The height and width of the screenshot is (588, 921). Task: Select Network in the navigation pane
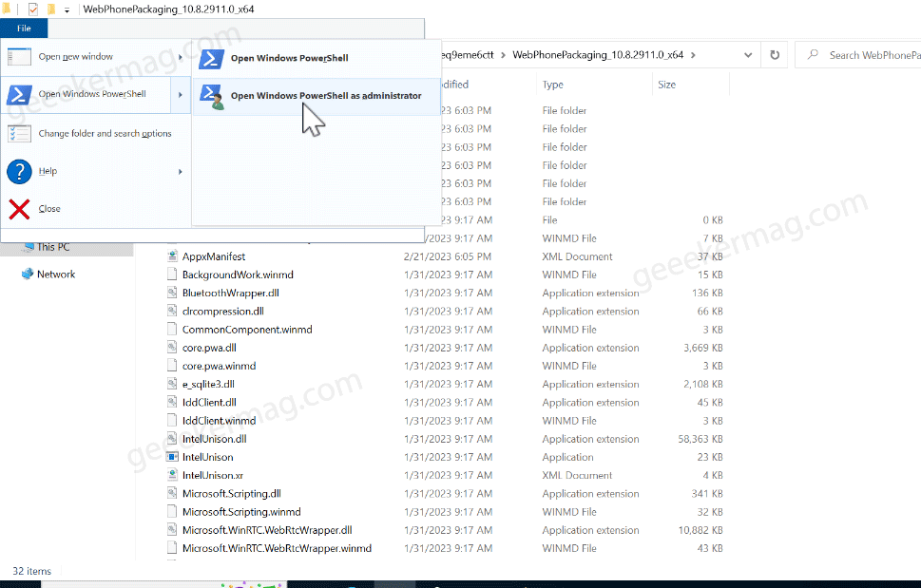point(56,274)
